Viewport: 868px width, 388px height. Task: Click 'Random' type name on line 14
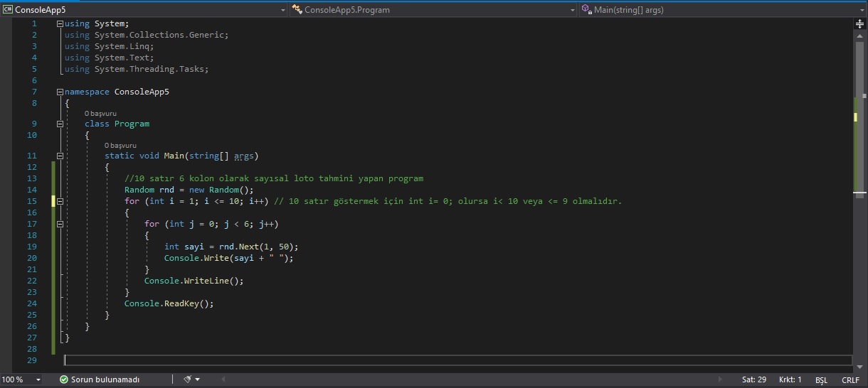coord(139,190)
